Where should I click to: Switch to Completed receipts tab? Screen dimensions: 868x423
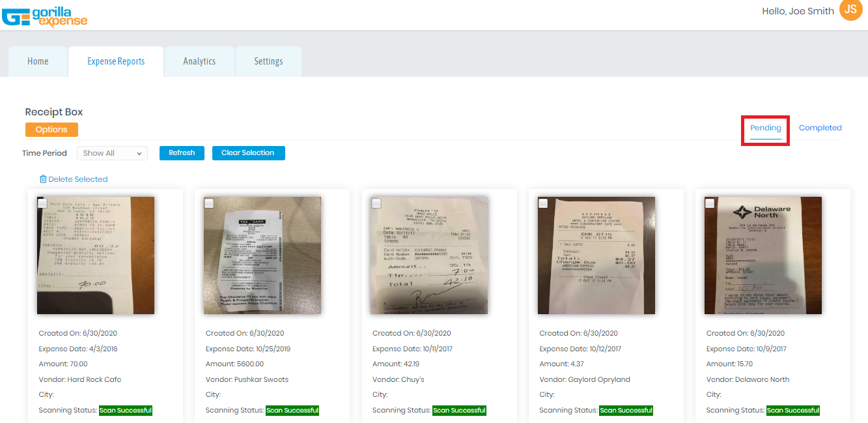(820, 128)
